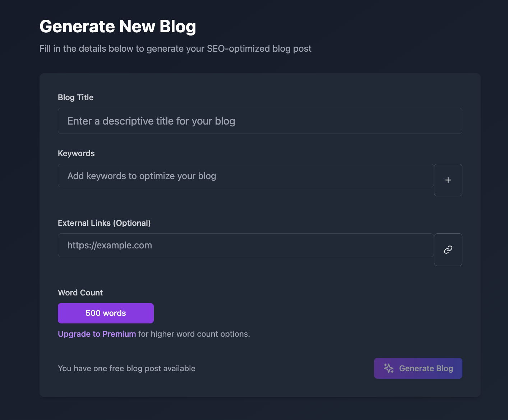The height and width of the screenshot is (420, 508).
Task: Click the Word Count label
Action: [x=80, y=293]
